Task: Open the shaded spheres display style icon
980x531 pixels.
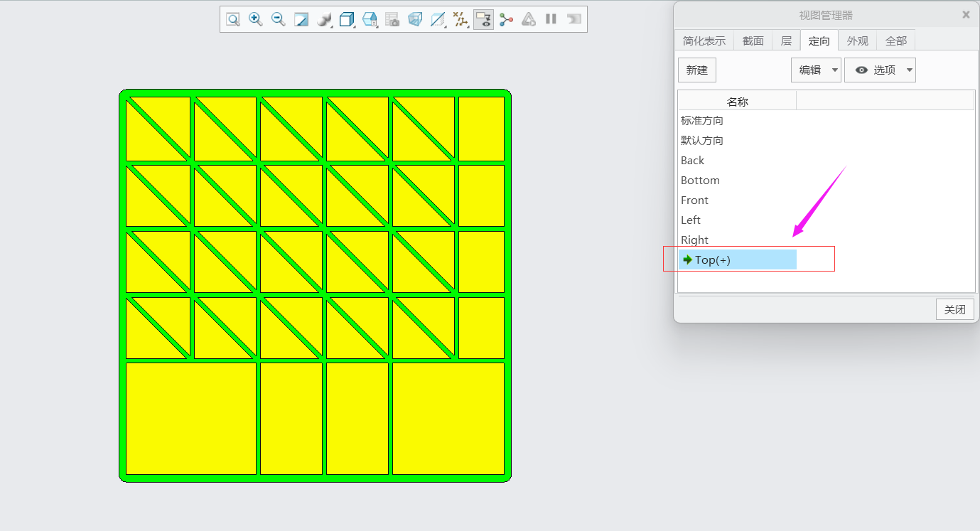Action: [x=324, y=19]
